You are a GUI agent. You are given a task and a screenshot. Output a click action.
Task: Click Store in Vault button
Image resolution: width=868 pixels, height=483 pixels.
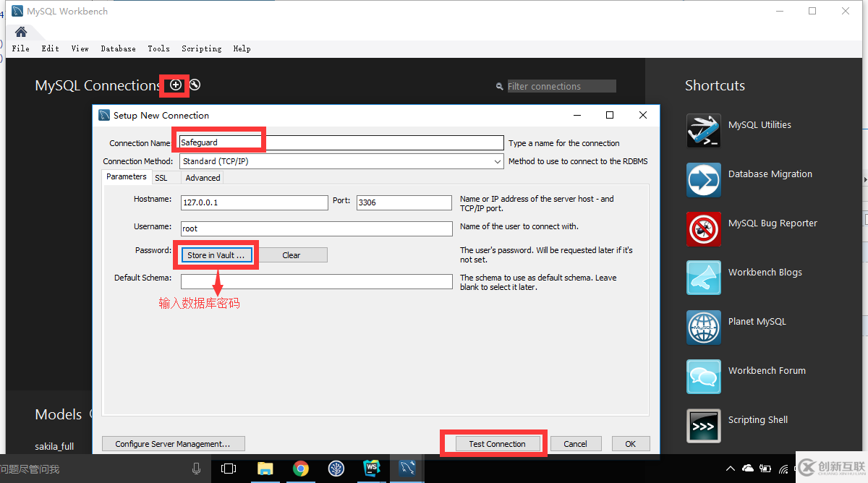216,255
